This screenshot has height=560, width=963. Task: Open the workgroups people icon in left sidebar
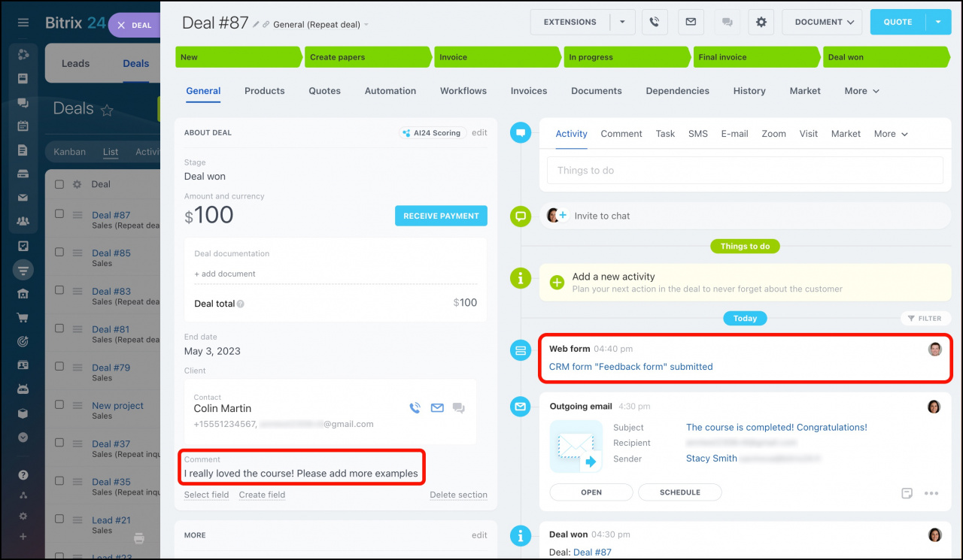click(x=23, y=222)
